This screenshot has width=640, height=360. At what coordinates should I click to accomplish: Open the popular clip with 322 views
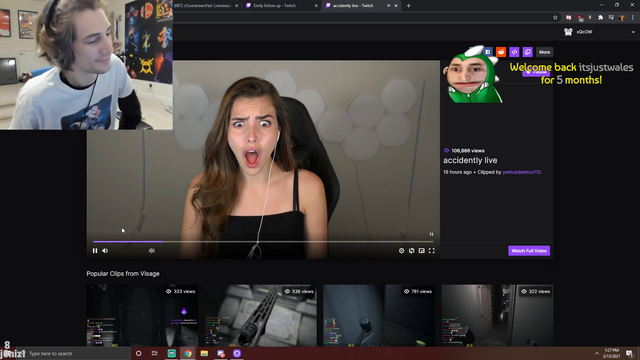[497, 316]
